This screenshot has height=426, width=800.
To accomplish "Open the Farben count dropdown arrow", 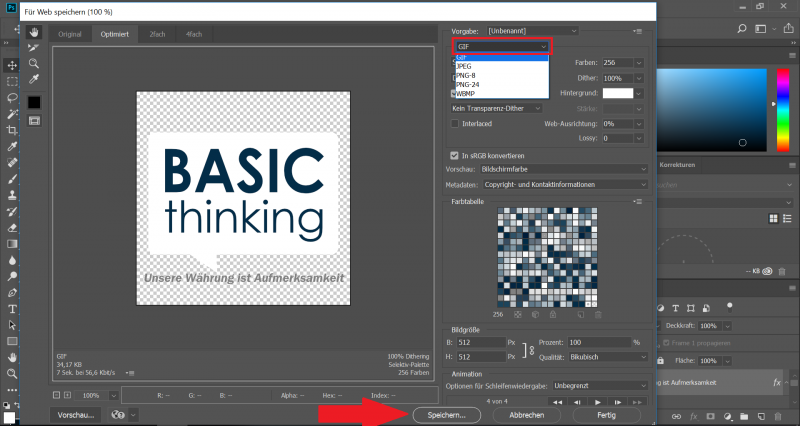I will [639, 63].
